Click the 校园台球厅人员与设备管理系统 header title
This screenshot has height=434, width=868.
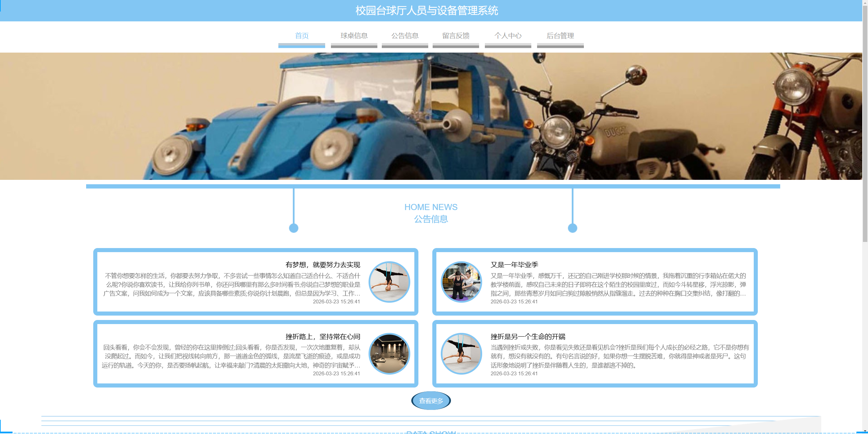(427, 11)
